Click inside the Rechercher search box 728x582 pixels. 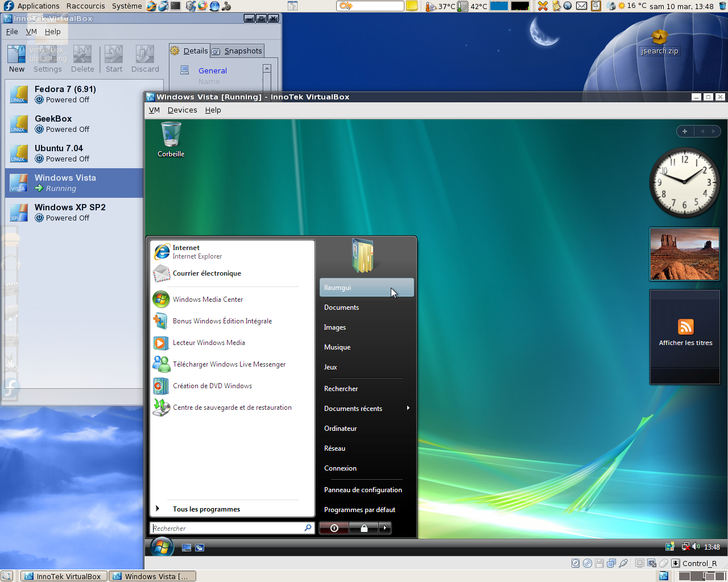[227, 528]
